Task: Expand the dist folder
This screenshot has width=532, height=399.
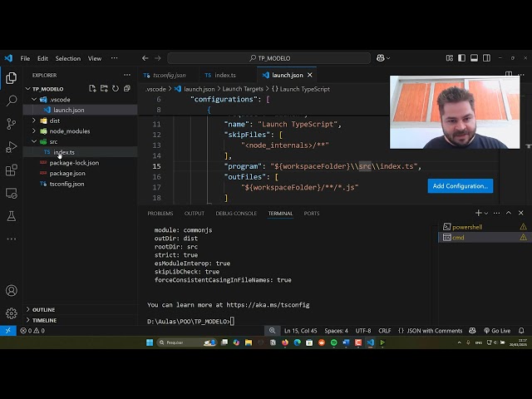Action: (34, 121)
